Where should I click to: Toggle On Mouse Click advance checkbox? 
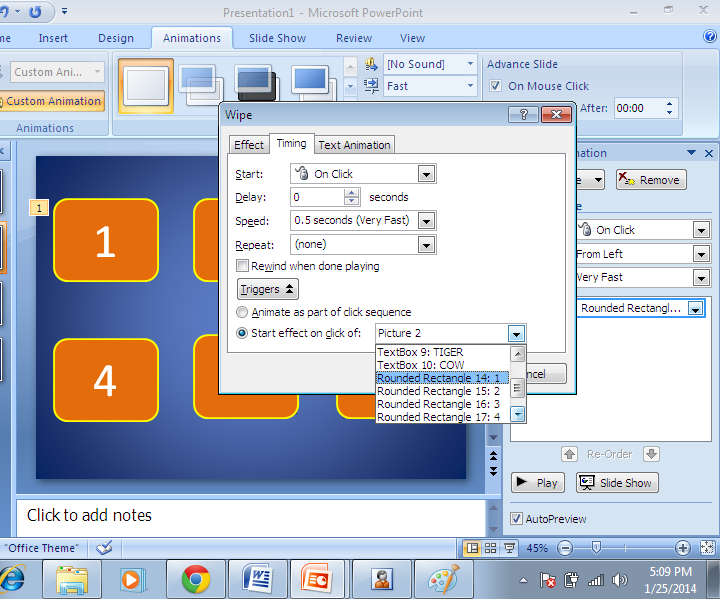495,86
